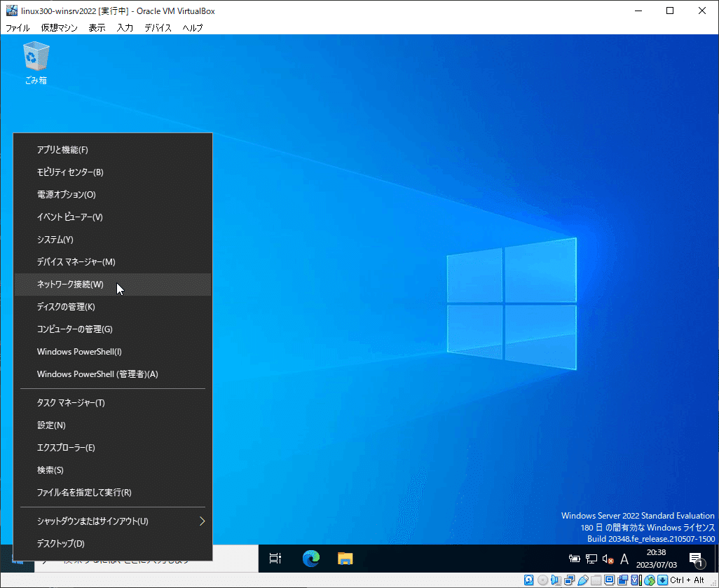The width and height of the screenshot is (719, 588).
Task: Open the ファイル menu in VirtualBox
Action: coord(18,28)
